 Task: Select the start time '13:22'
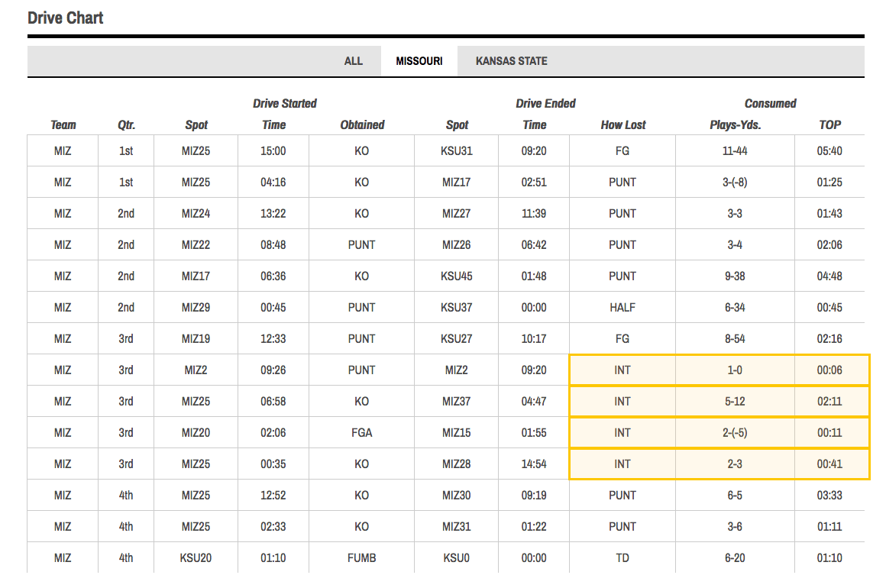[x=273, y=214]
